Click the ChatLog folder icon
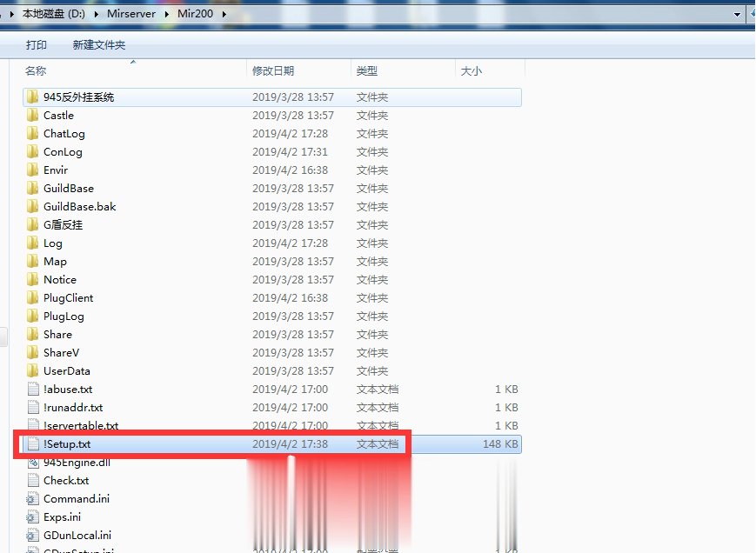Viewport: 756px width, 553px height. pyautogui.click(x=32, y=133)
